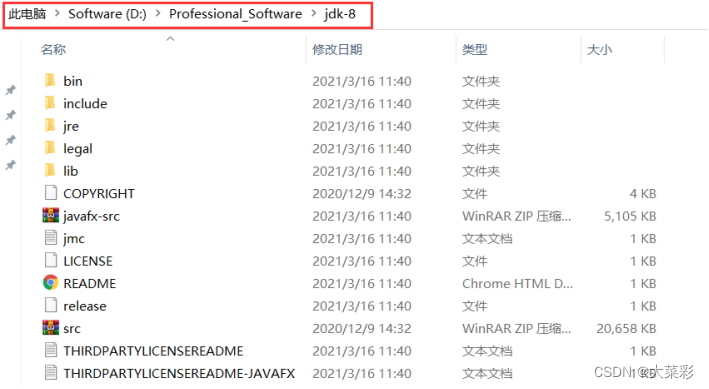
Task: Click the WinRAR ZIP type of javafx-src
Action: (x=516, y=216)
